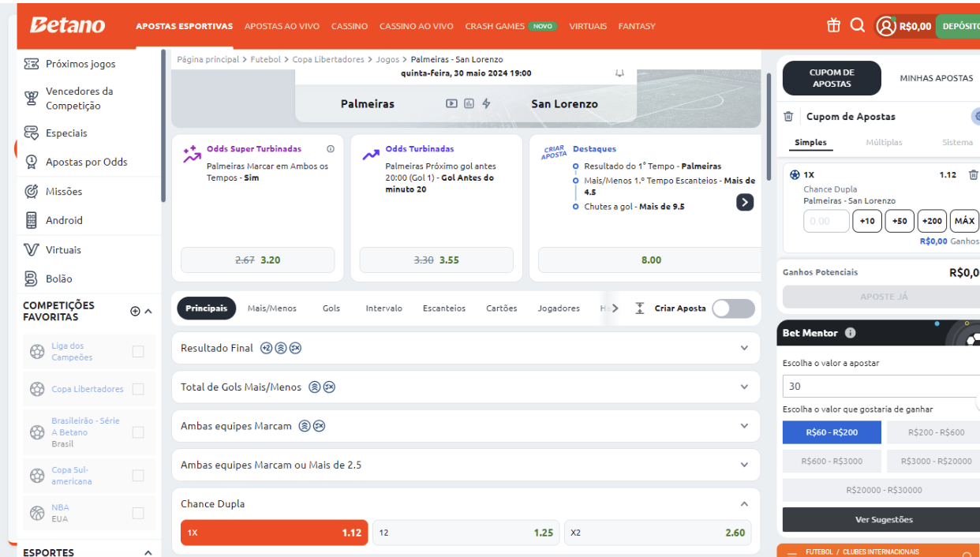Image resolution: width=980 pixels, height=557 pixels.
Task: Select the X2 odds 2.60 option
Action: (x=657, y=533)
